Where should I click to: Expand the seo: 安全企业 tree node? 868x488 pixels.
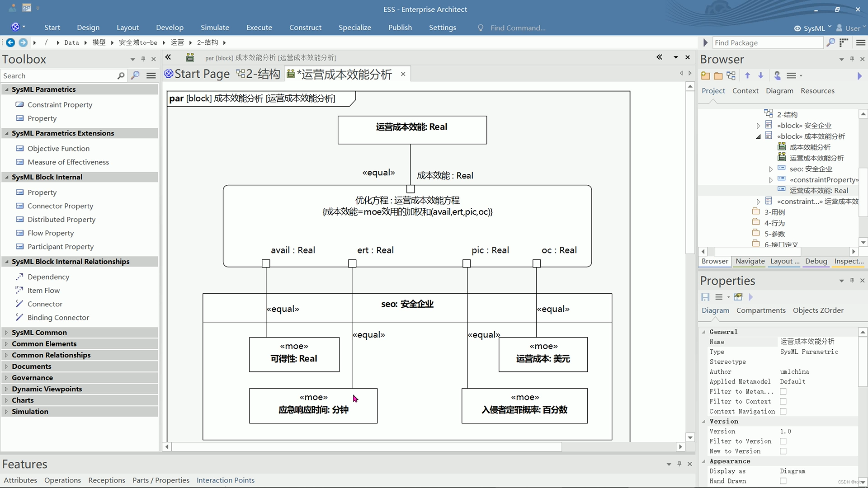771,169
